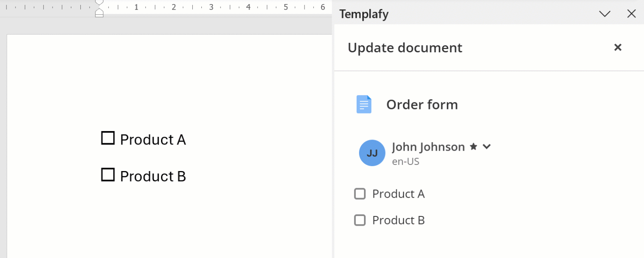Click the Update document heading
Image resolution: width=644 pixels, height=258 pixels.
(x=405, y=48)
